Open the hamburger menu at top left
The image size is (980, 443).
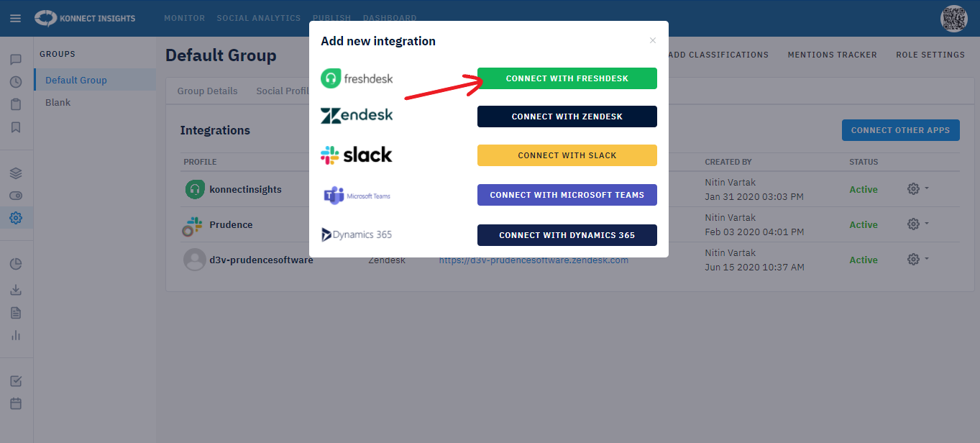point(15,18)
